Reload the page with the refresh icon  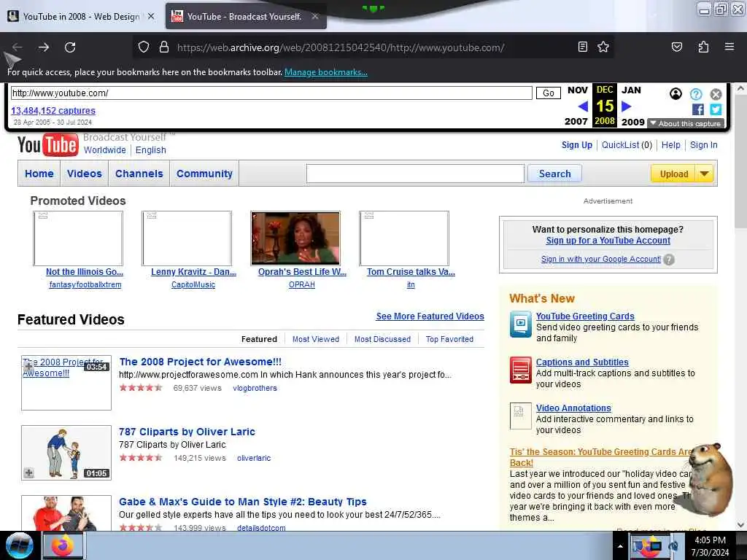pos(70,47)
